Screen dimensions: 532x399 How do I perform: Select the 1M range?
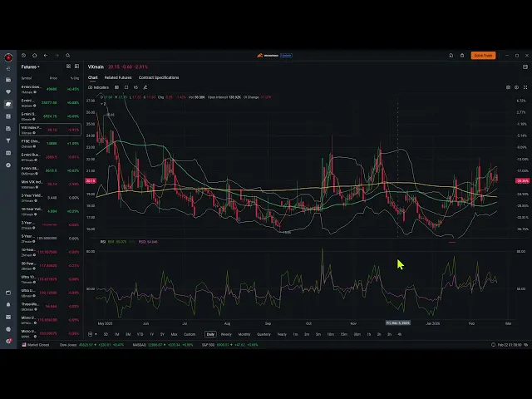pos(116,334)
